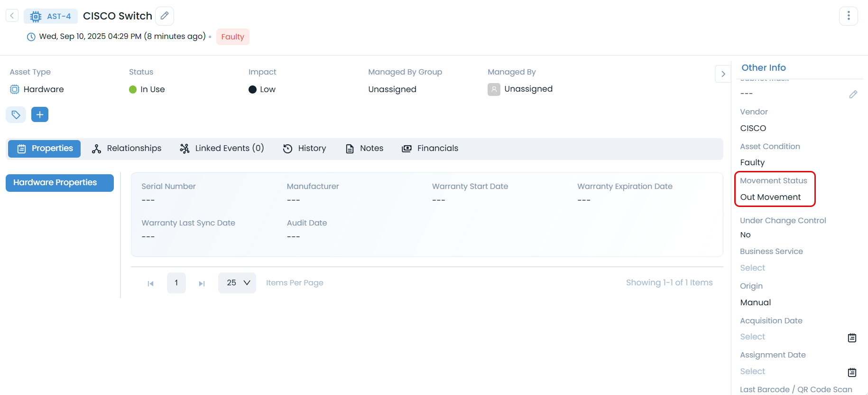Switch to the Relationships tab
This screenshot has width=868, height=395.
point(127,149)
